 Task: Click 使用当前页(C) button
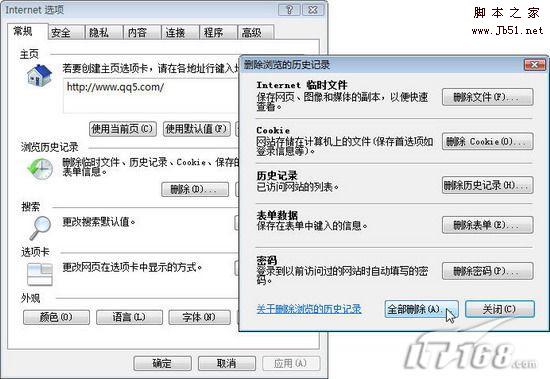click(x=123, y=129)
